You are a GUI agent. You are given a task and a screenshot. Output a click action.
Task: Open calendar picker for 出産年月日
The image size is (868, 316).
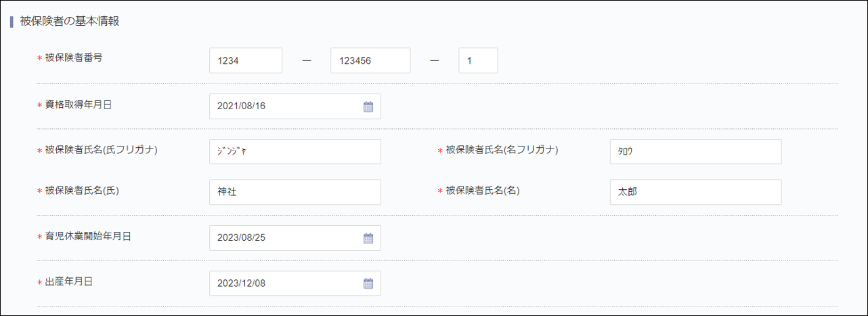click(368, 283)
